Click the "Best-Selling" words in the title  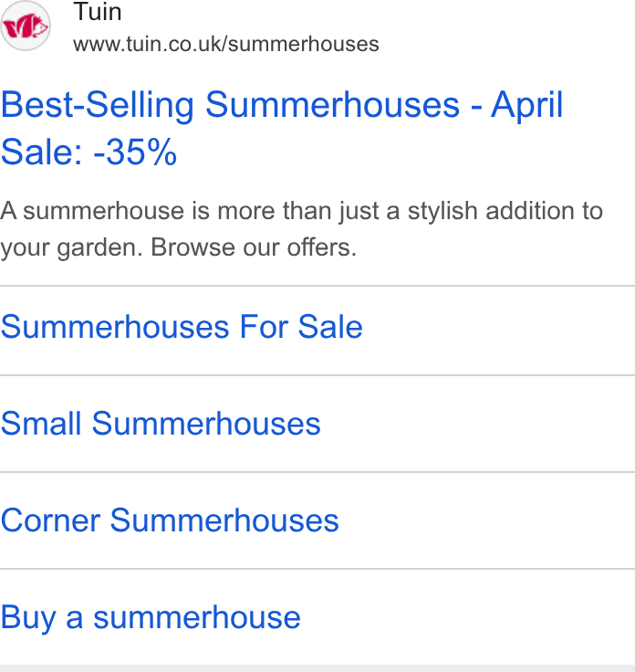pos(98,105)
